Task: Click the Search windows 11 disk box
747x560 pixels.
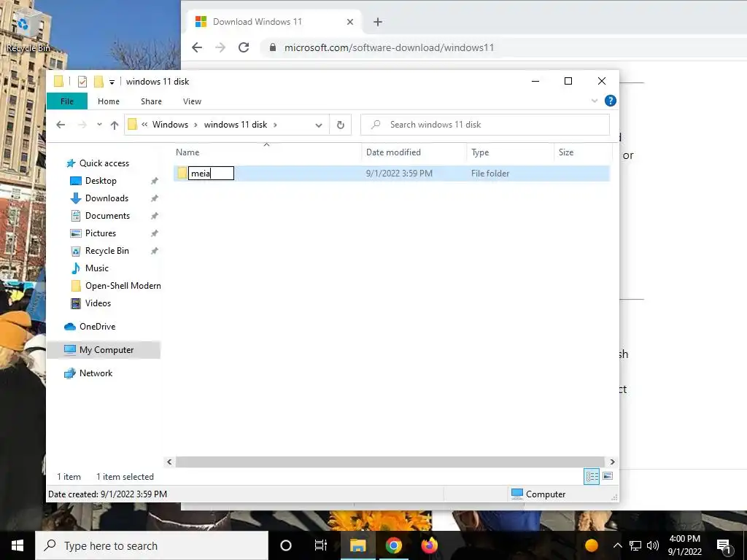Action: (485, 124)
